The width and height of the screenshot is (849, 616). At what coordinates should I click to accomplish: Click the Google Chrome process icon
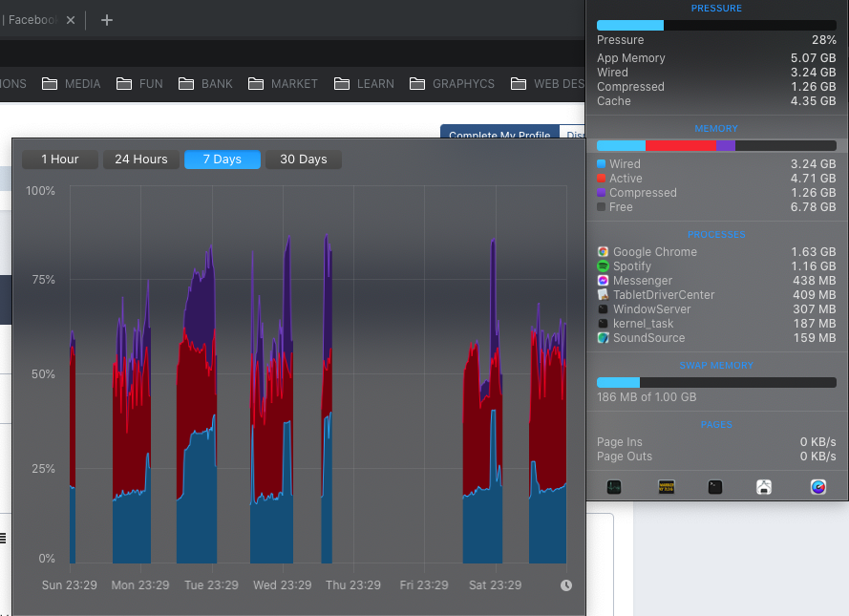coord(603,252)
